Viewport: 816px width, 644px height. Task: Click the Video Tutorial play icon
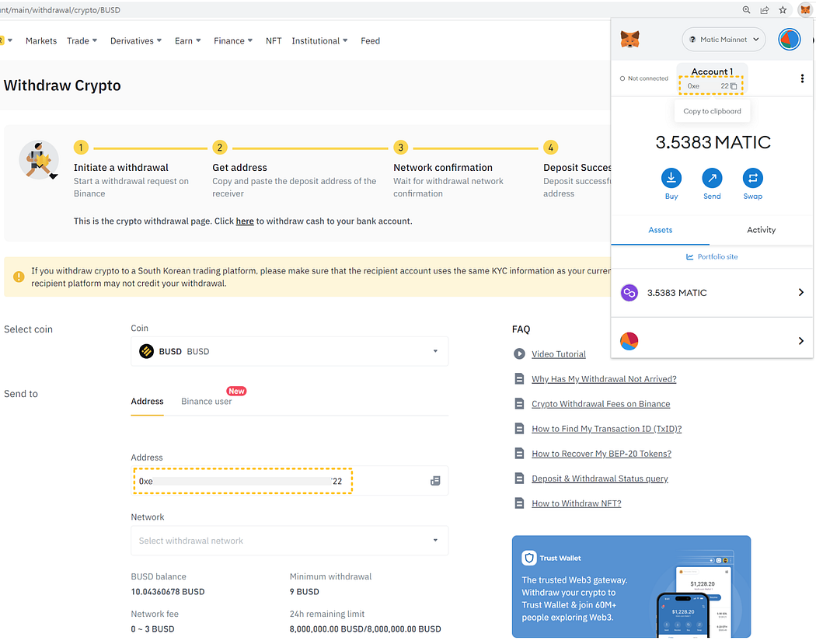point(519,353)
